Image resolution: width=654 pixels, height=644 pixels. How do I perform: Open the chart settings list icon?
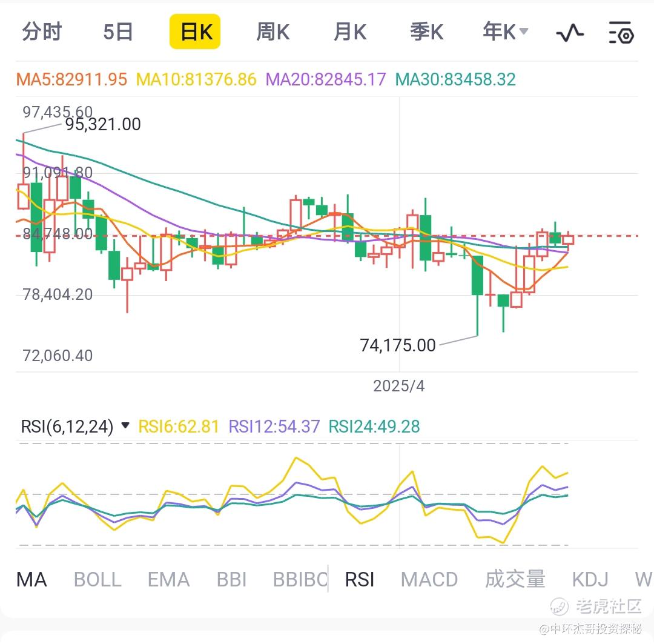(x=621, y=33)
